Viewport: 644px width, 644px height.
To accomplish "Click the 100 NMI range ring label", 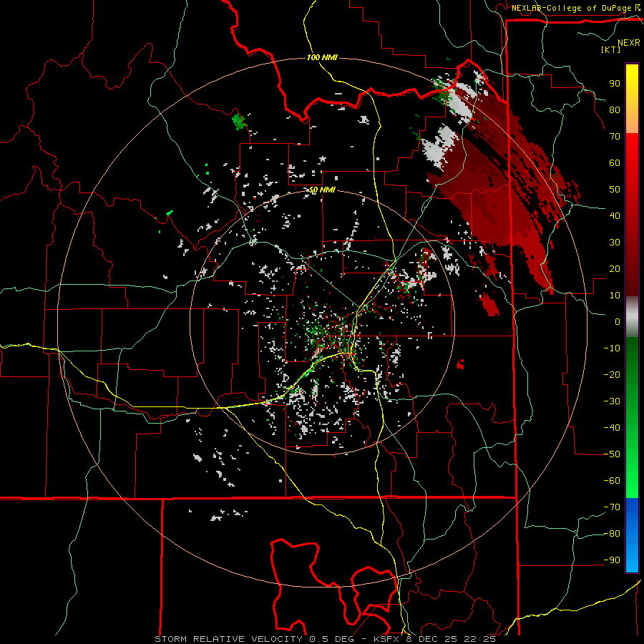I will [x=323, y=57].
